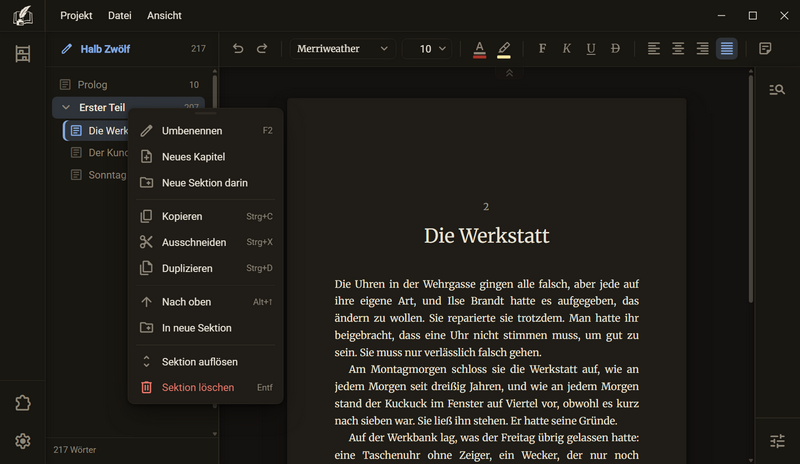Open the settings gear icon

[22, 441]
